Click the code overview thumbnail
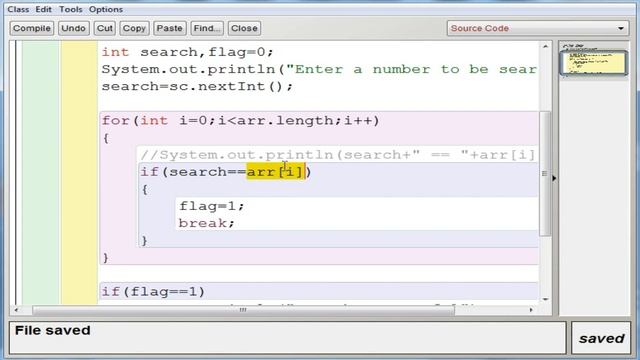640x360 pixels. click(594, 62)
